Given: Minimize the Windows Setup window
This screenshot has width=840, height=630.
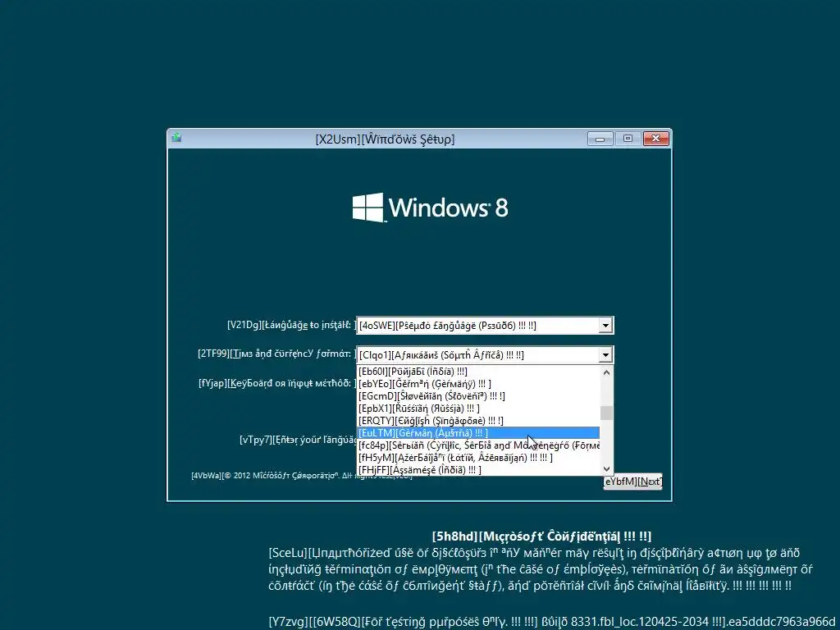Looking at the screenshot, I should tap(600, 139).
